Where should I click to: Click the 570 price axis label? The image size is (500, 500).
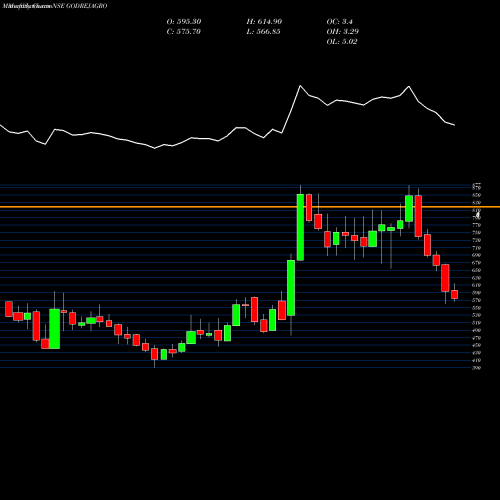[x=476, y=300]
